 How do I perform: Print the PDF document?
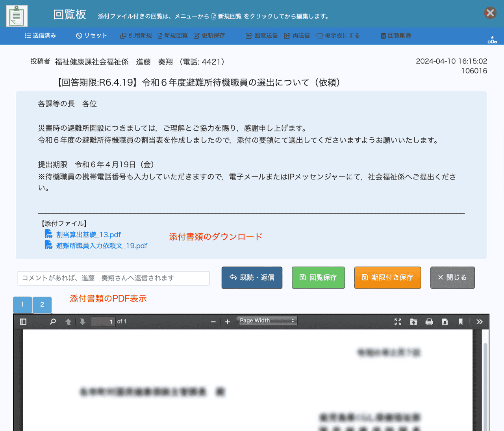[429, 322]
